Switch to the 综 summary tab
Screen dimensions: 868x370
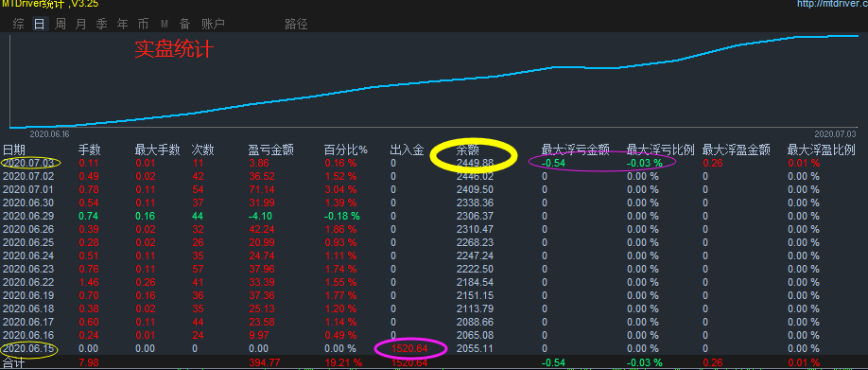[18, 25]
